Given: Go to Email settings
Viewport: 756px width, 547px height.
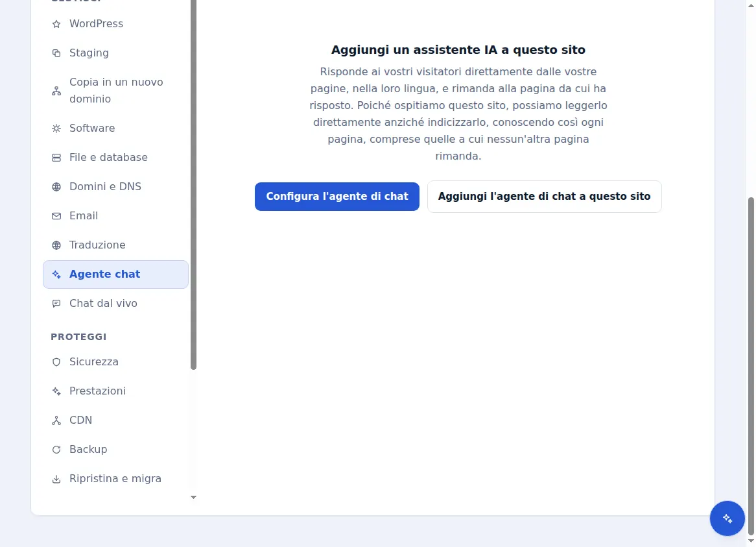Looking at the screenshot, I should [115, 216].
